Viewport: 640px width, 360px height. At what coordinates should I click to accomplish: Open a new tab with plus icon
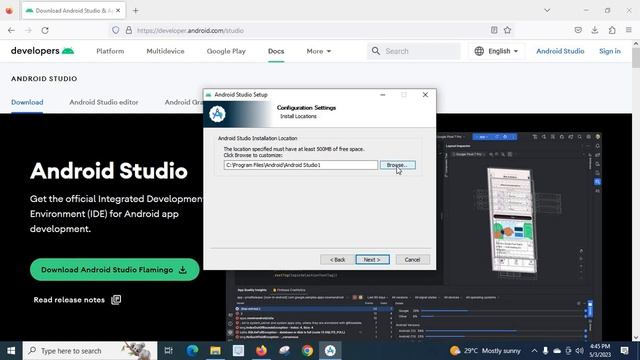[x=136, y=11]
